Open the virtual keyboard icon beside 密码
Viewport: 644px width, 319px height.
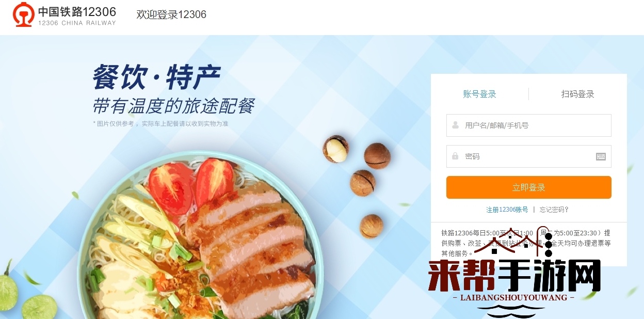(x=601, y=156)
